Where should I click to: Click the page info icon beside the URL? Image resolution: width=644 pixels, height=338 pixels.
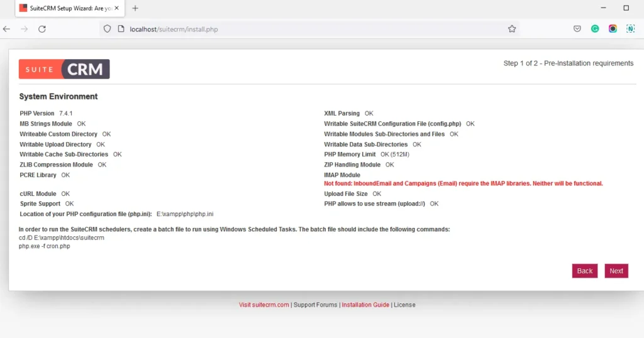click(x=121, y=29)
